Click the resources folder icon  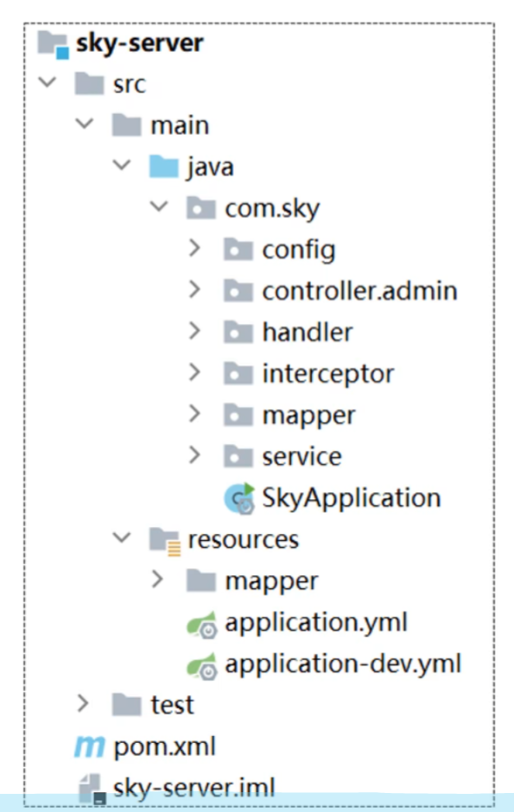(165, 541)
